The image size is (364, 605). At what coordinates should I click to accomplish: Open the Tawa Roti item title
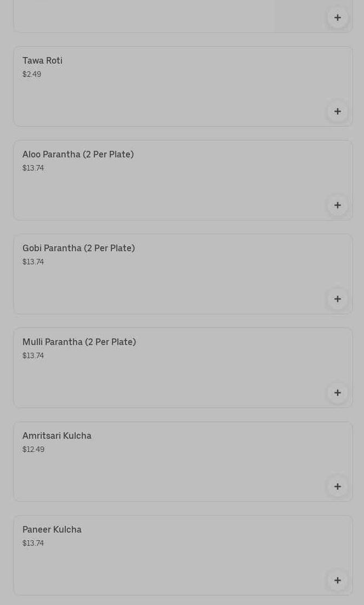point(42,61)
